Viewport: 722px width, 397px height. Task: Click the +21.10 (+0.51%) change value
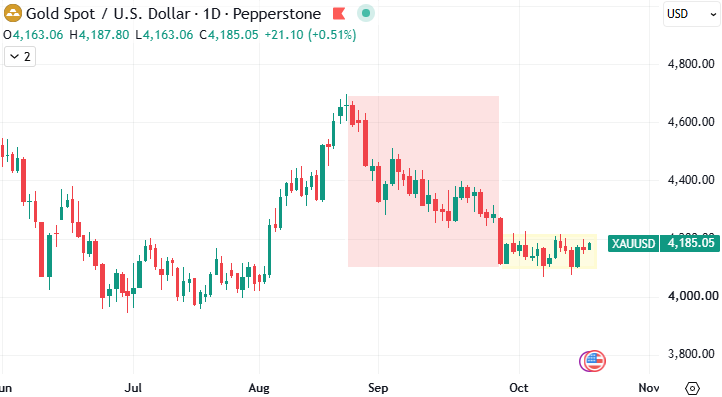310,35
